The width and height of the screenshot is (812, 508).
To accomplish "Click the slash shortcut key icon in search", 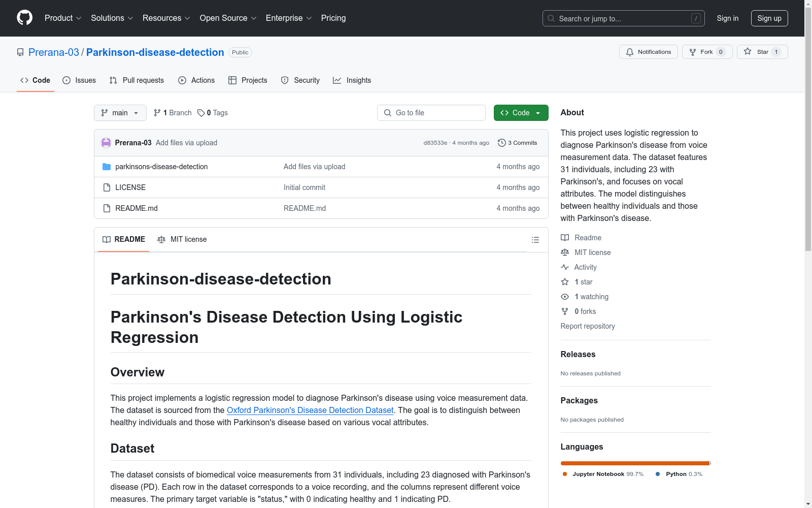I will (696, 18).
